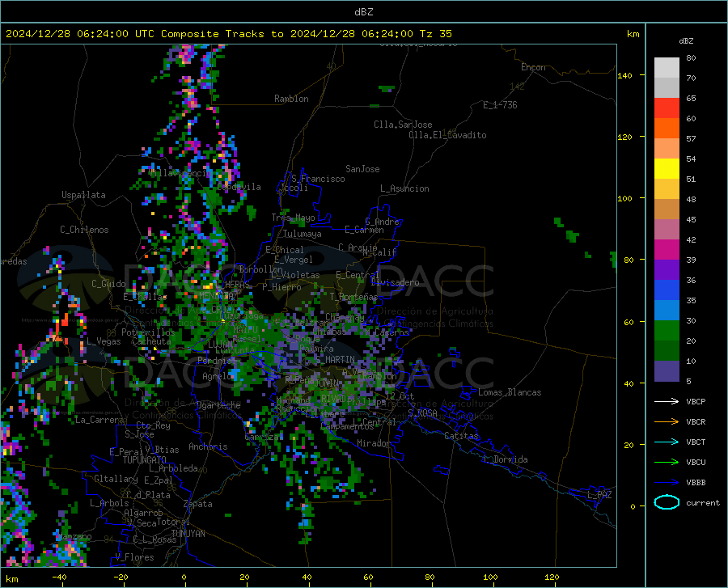Click the 12_Oct place label

400,396
